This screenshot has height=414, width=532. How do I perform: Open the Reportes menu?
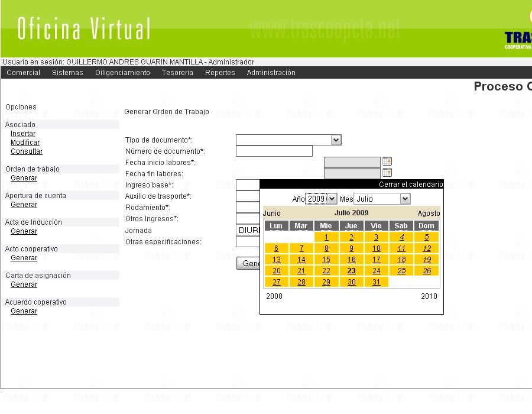tap(220, 73)
